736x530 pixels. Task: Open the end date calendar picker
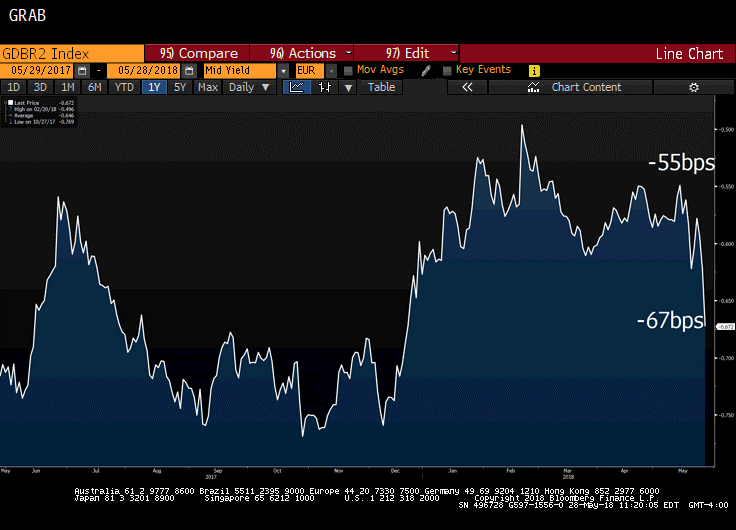189,71
